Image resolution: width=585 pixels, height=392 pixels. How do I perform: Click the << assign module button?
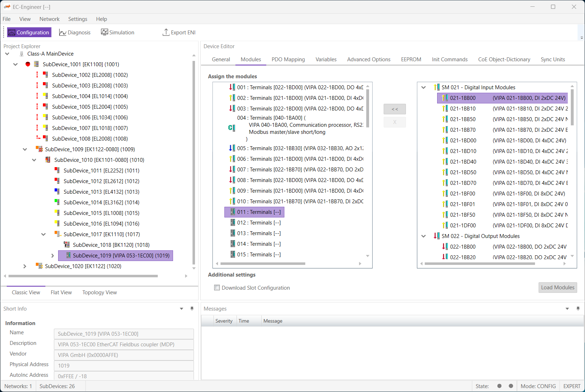pos(394,109)
